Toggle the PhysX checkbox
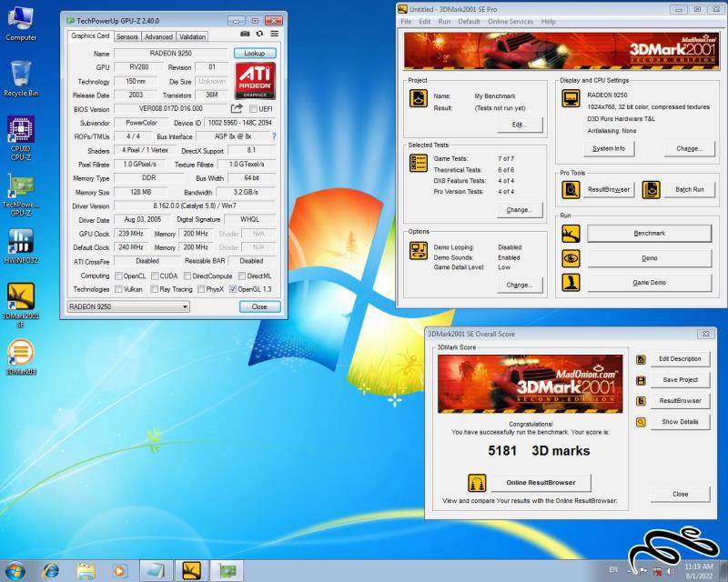The image size is (728, 582). [x=201, y=288]
